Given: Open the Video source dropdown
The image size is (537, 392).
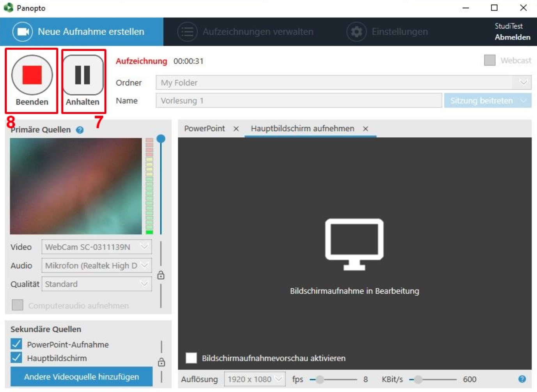Looking at the screenshot, I should point(97,247).
